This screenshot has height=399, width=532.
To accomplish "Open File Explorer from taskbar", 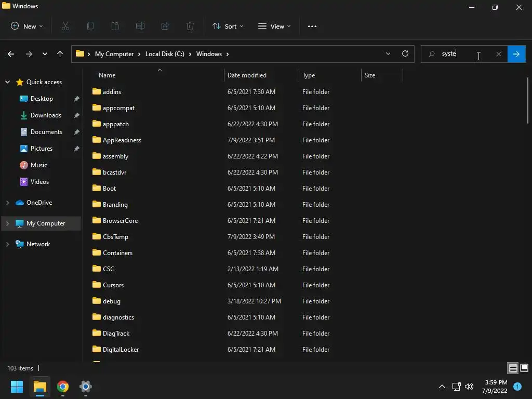I will click(39, 387).
